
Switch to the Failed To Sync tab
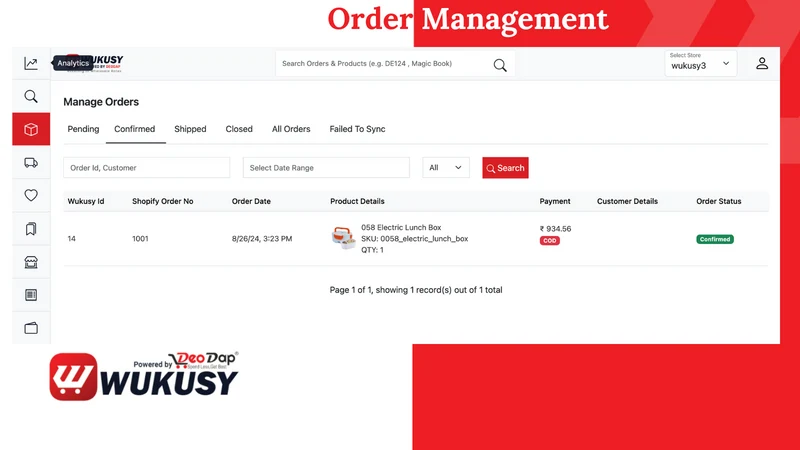click(357, 129)
